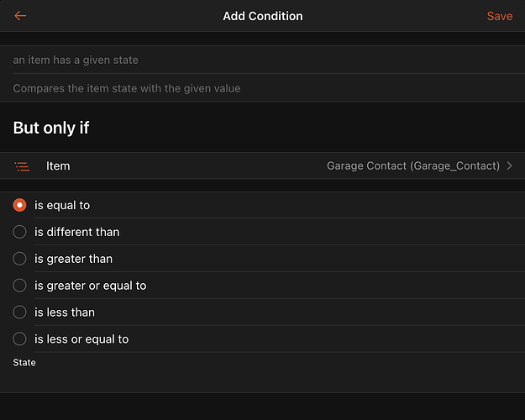Select the 'is equal to' radio button
Viewport: 525px width, 420px height.
click(20, 205)
